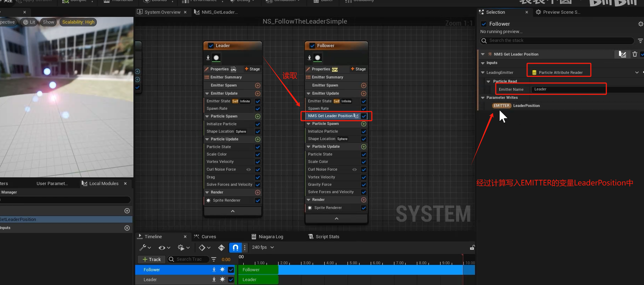Disable the Follower emitter header checkbox
644x285 pixels.
coord(312,46)
